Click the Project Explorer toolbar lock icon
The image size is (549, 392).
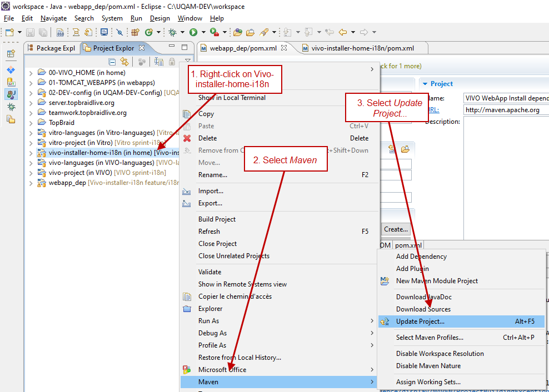[172, 62]
